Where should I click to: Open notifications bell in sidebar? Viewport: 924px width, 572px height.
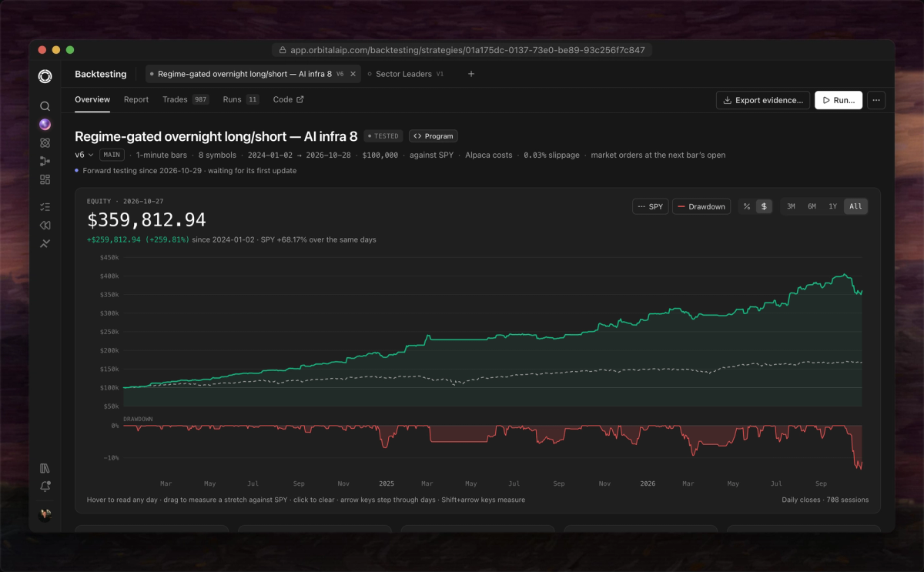[45, 487]
